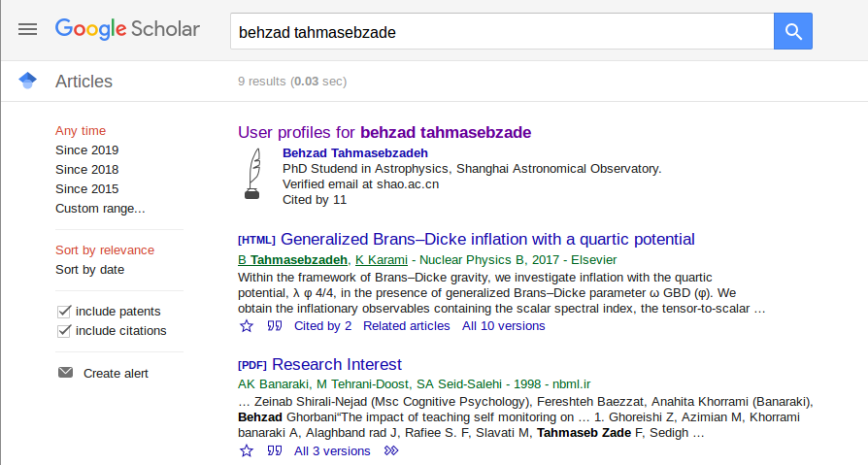The height and width of the screenshot is (465, 868).
Task: Save the Brans–Dicke article with star
Action: point(247,326)
